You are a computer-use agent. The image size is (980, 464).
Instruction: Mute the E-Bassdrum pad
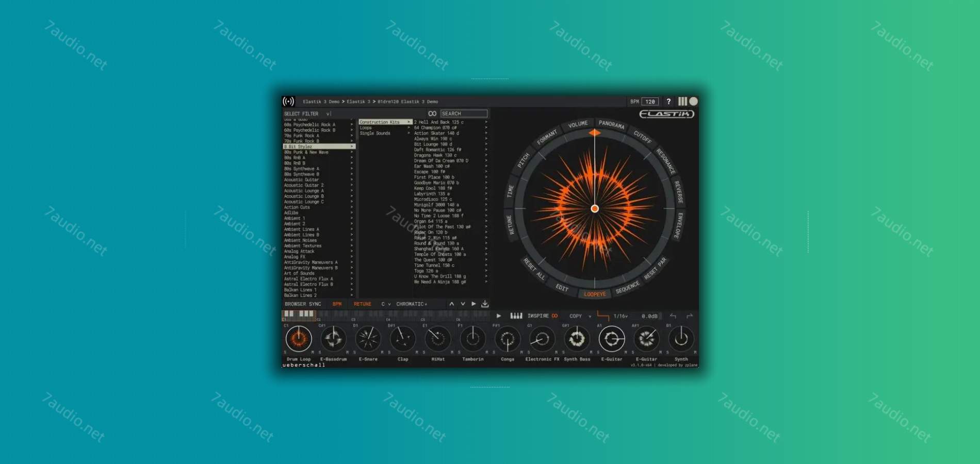[x=347, y=352]
